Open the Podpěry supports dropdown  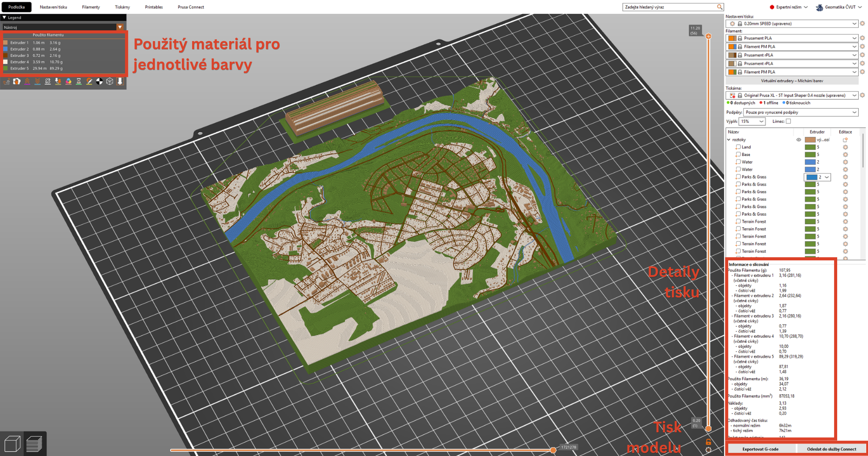pyautogui.click(x=801, y=112)
